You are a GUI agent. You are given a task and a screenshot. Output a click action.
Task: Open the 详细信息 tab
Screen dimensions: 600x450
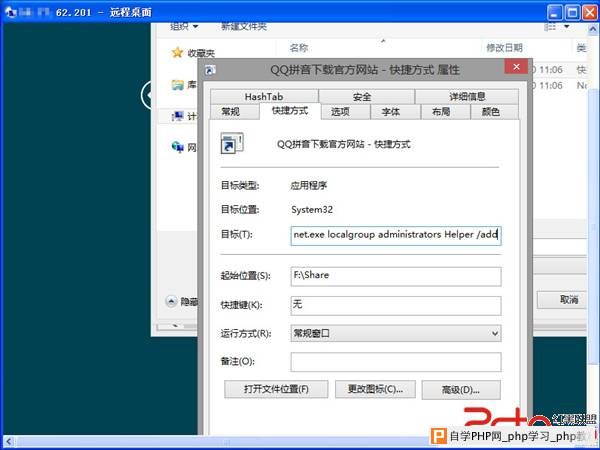click(466, 96)
